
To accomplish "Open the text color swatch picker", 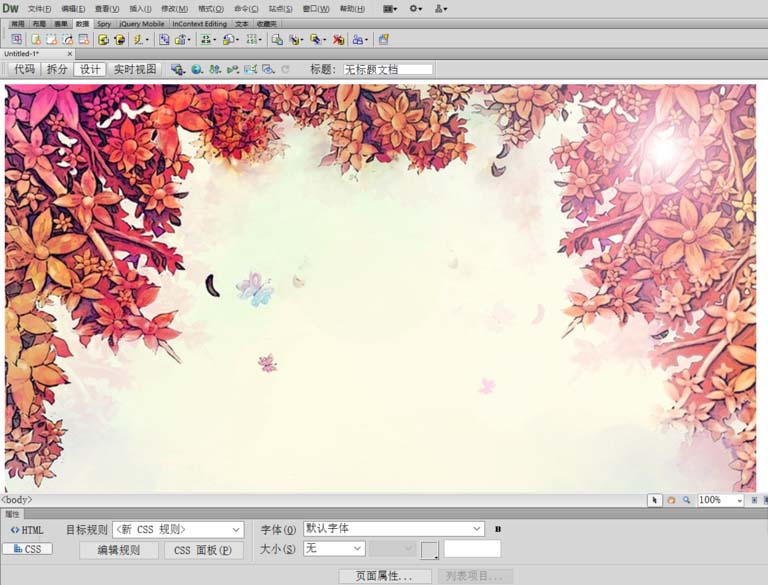I will coord(429,549).
